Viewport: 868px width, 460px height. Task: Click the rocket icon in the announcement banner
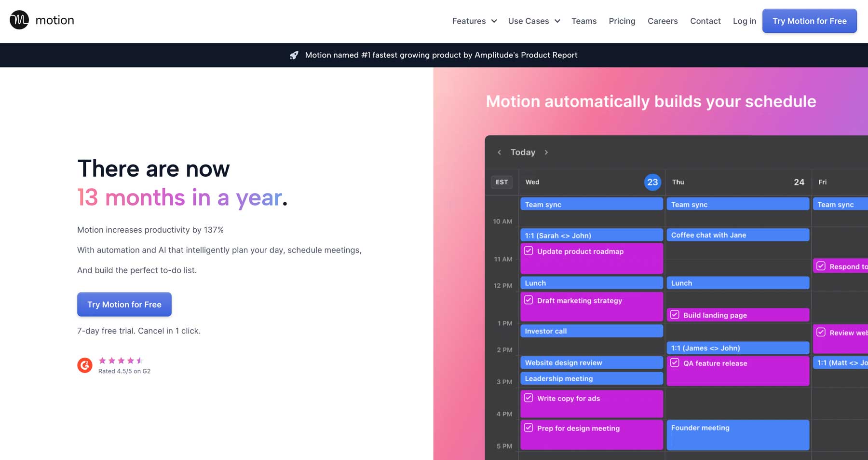click(x=295, y=55)
